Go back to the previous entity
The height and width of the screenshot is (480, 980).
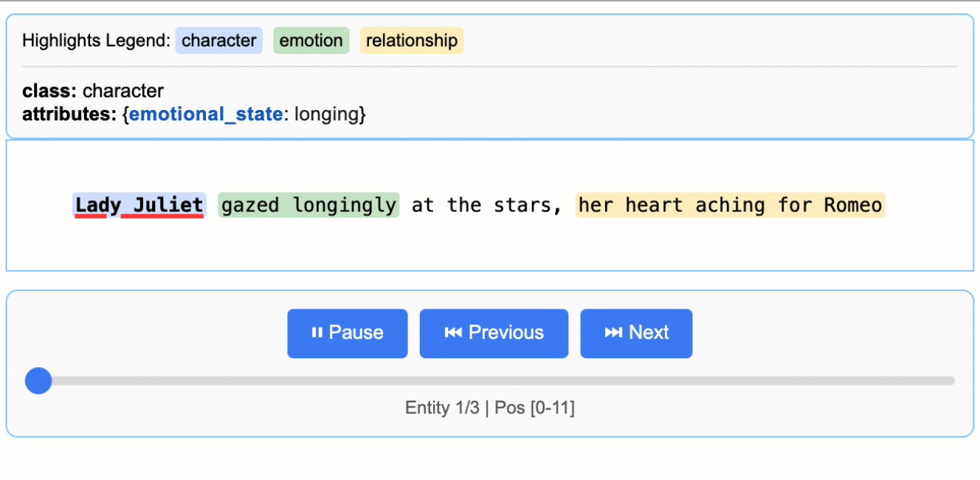click(x=494, y=333)
